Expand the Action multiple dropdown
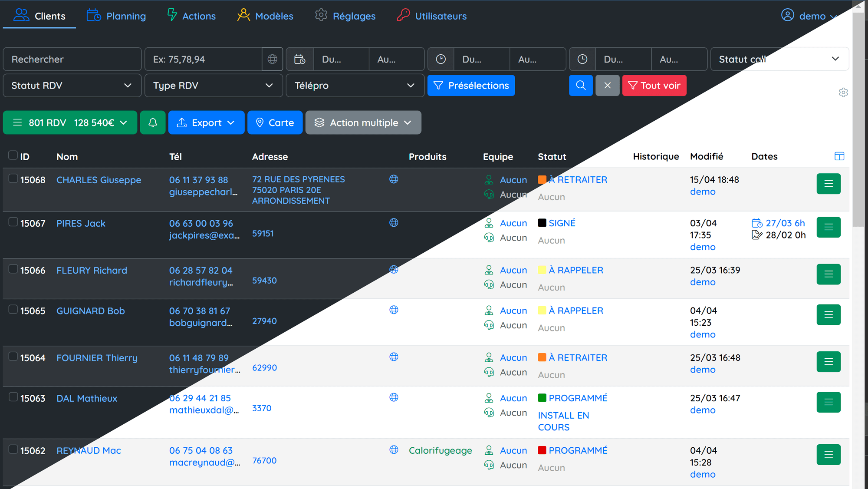The width and height of the screenshot is (868, 489). tap(363, 123)
